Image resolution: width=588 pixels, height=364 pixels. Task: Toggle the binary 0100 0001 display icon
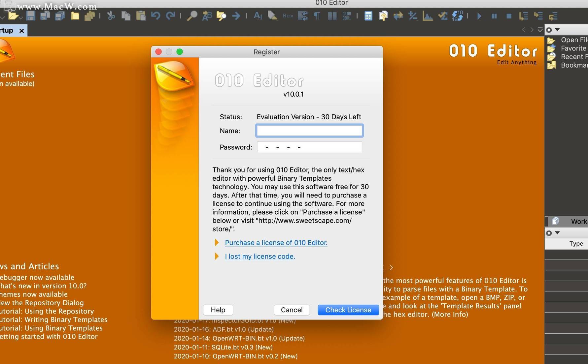click(x=347, y=15)
